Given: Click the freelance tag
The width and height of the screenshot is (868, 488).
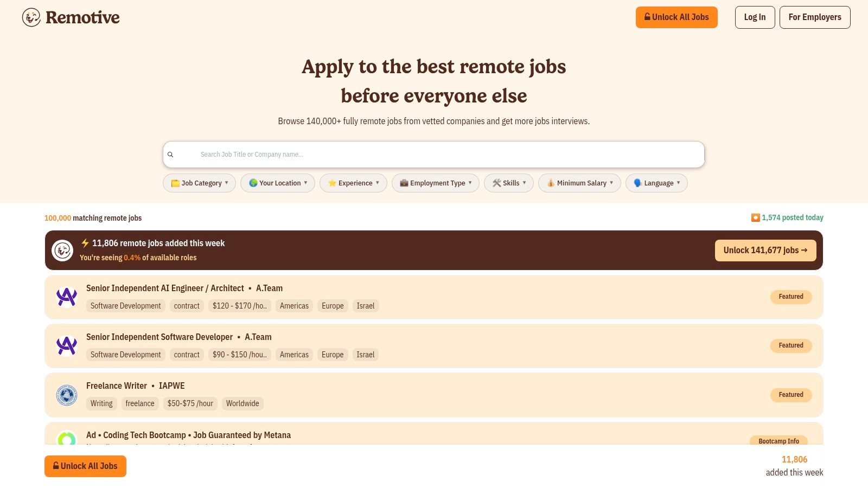Looking at the screenshot, I should tap(140, 403).
